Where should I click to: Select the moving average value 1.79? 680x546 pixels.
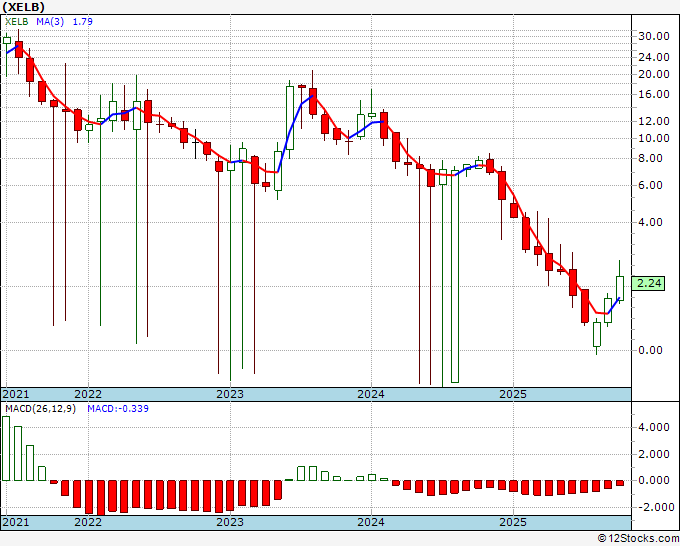[82, 22]
